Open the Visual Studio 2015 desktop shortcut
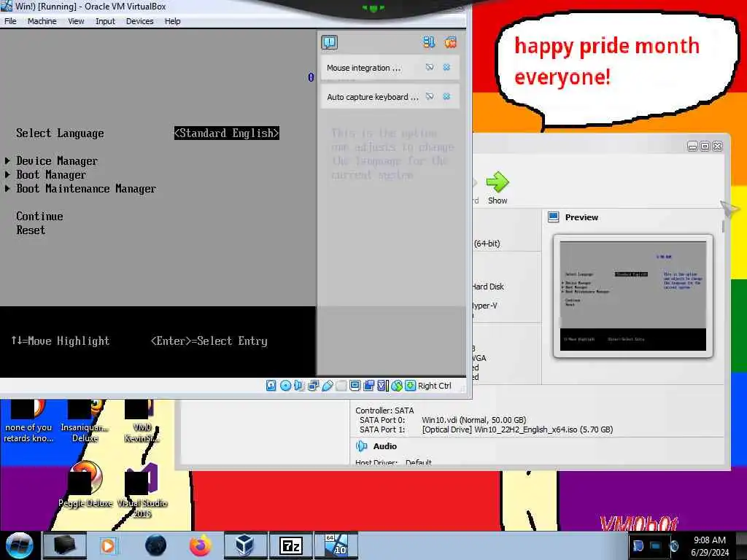 point(142,491)
